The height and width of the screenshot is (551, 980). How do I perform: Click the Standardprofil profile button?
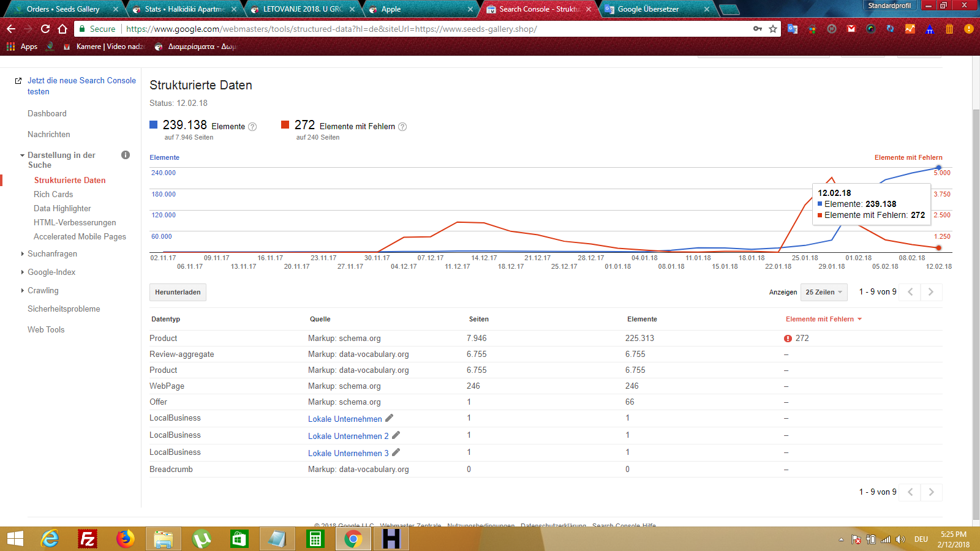(x=889, y=6)
